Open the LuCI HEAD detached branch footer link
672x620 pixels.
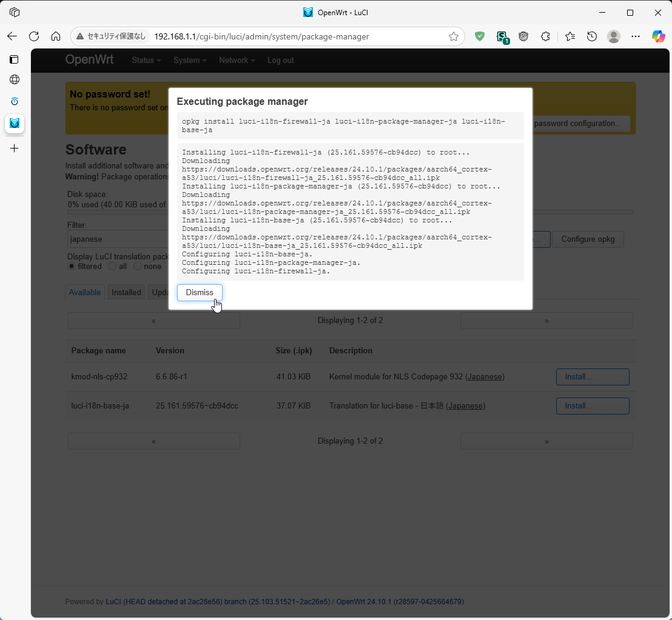[218, 602]
